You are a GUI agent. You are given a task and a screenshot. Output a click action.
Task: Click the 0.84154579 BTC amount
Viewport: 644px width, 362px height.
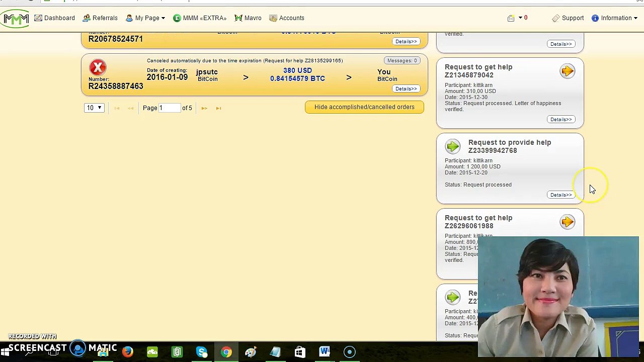297,78
